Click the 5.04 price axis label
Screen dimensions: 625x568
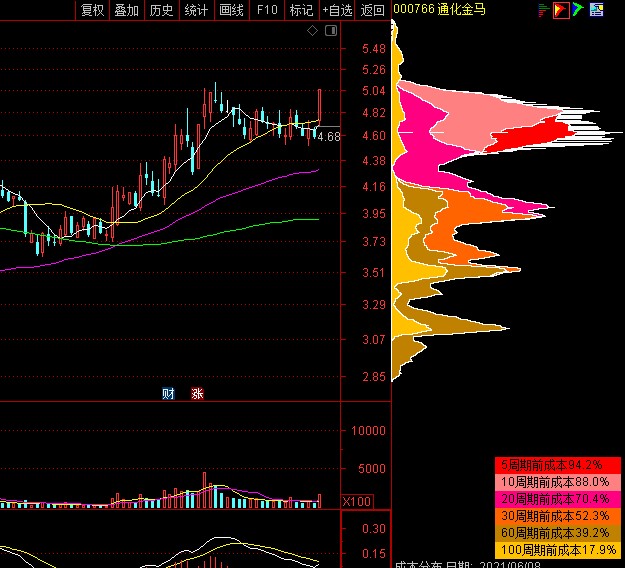(374, 91)
